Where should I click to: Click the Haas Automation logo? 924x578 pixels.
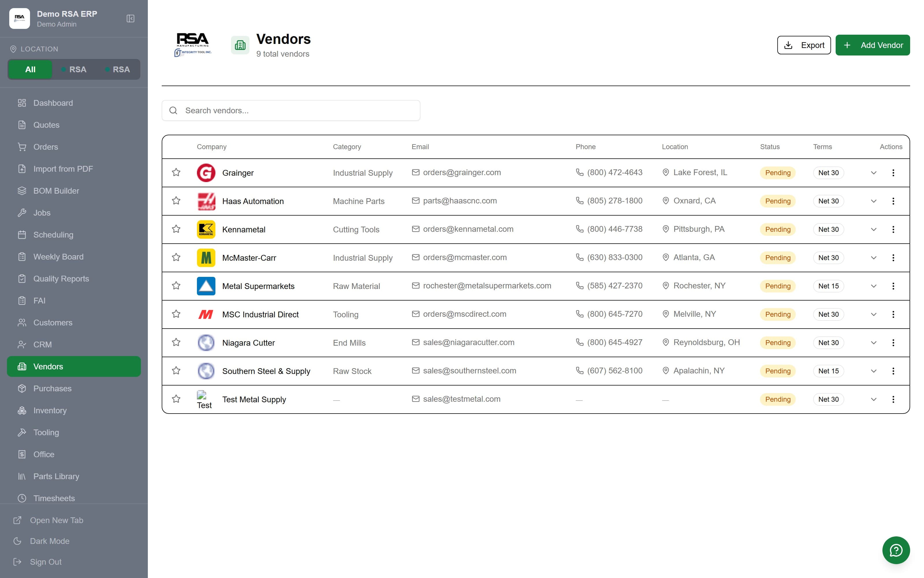206,201
